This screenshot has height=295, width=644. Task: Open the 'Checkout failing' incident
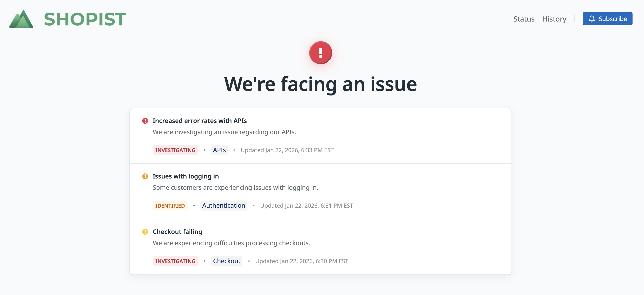coord(177,232)
